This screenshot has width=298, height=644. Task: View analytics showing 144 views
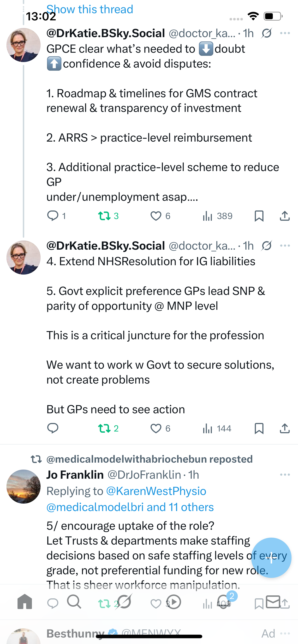217,428
